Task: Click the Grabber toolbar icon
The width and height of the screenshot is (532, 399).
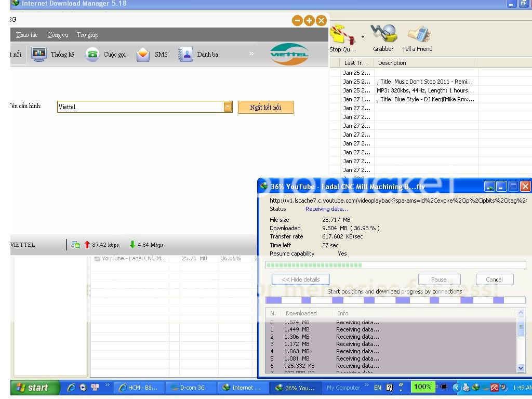Action: 383,34
